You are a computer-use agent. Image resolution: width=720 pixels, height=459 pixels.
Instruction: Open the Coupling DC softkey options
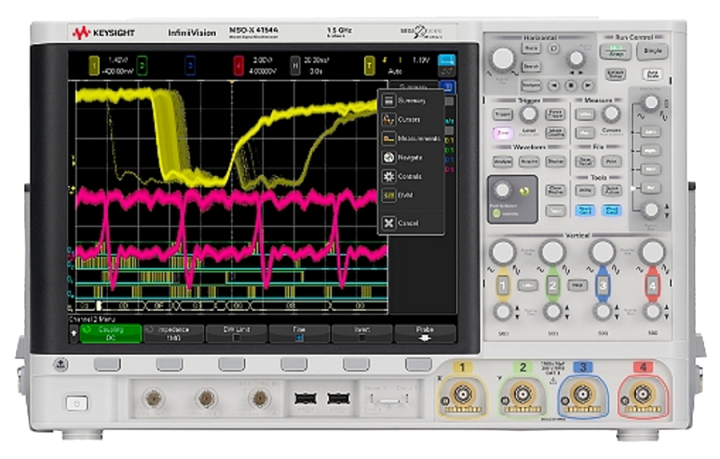coord(111,334)
